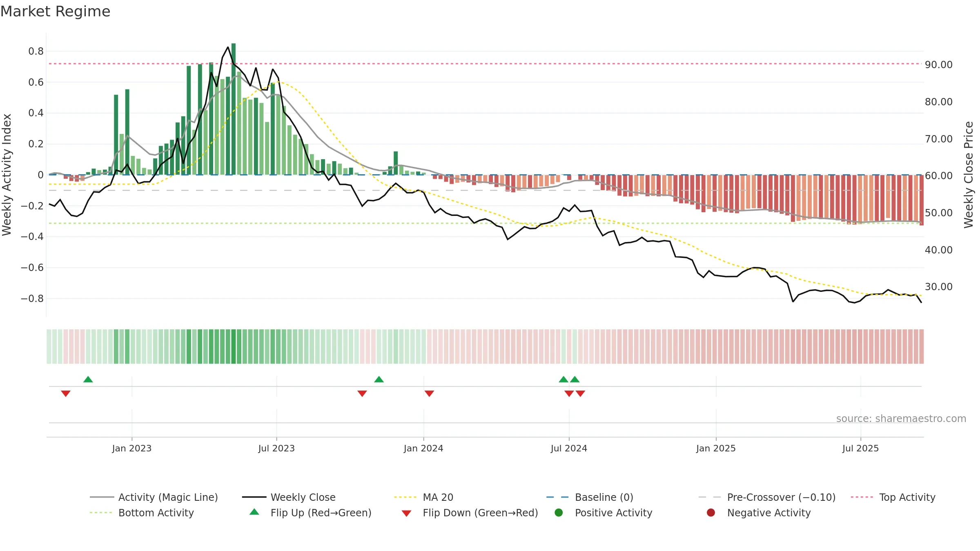Click the Jan 2024 axis label
The image size is (980, 551).
(423, 448)
